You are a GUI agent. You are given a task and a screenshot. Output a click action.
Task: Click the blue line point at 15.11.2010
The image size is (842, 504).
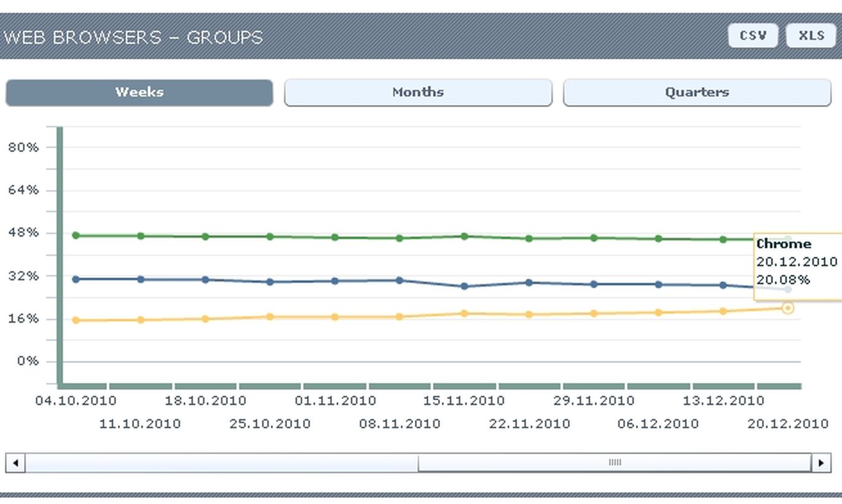point(465,286)
